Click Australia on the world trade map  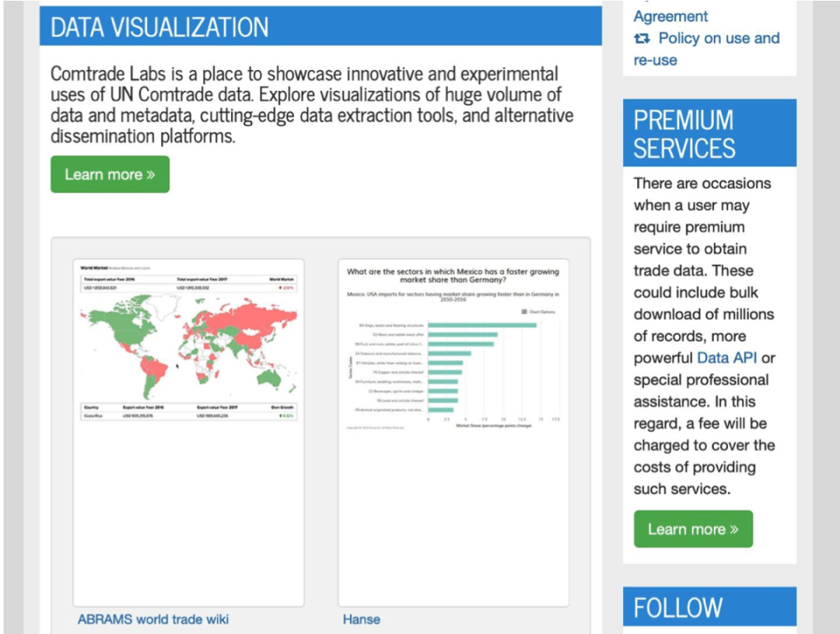[x=270, y=377]
